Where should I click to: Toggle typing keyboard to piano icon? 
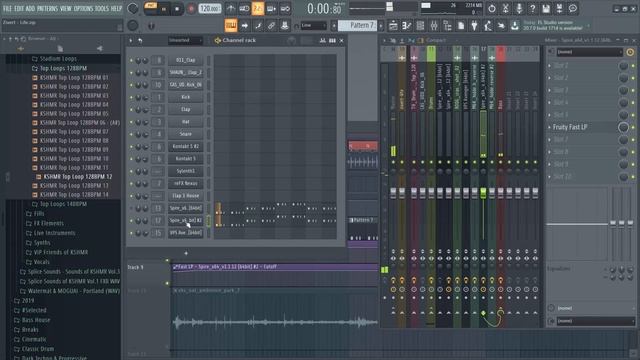point(231,26)
